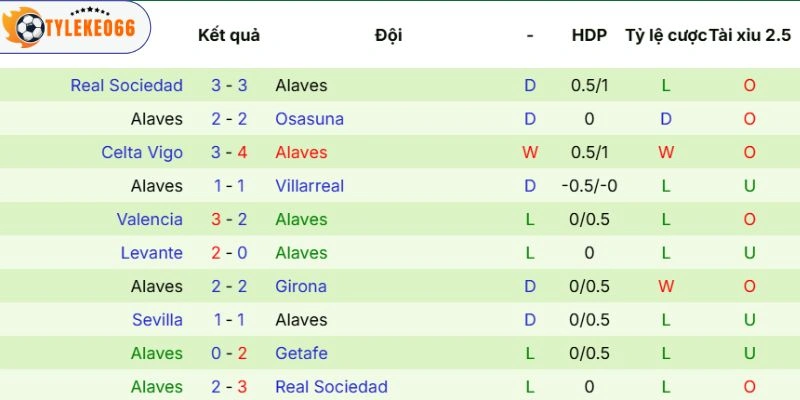
Task: Click the Kết quả column header
Action: [229, 35]
